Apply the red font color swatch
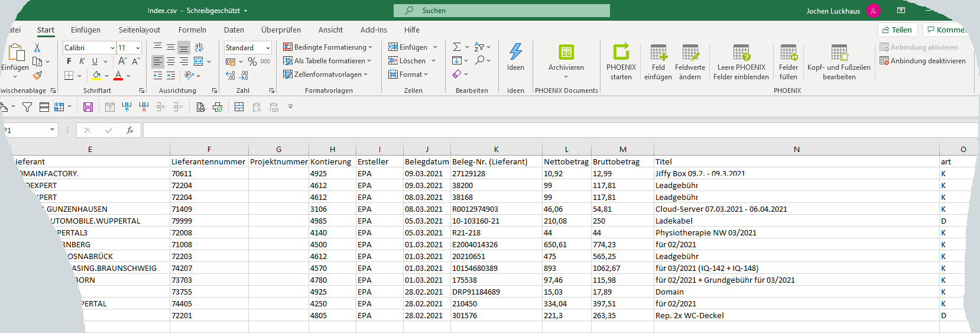The width and height of the screenshot is (980, 333). pos(118,76)
